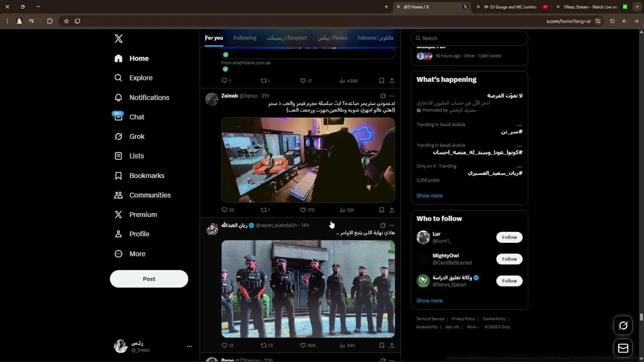Switch to the Respect list tab

287,38
